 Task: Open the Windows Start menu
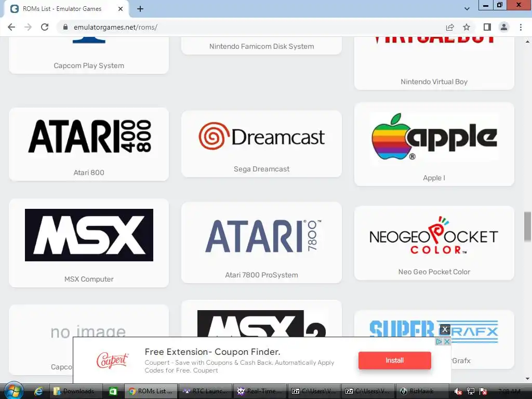click(13, 391)
